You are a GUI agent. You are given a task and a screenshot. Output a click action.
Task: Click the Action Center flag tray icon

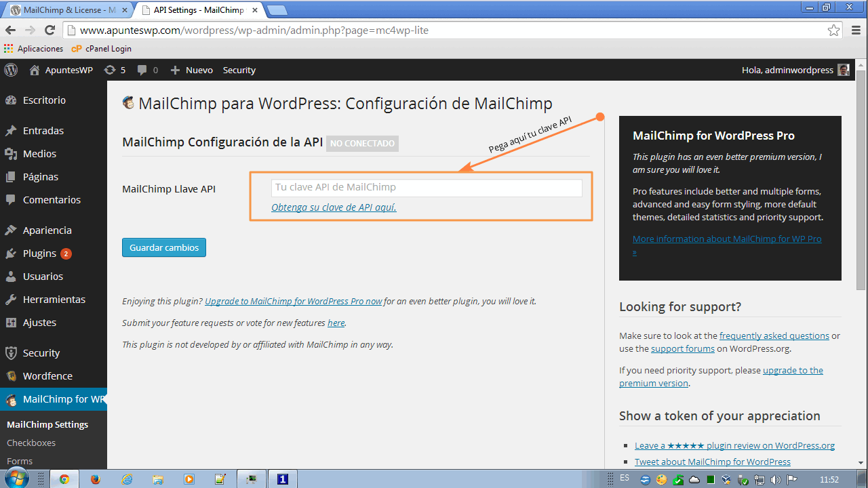pyautogui.click(x=791, y=479)
